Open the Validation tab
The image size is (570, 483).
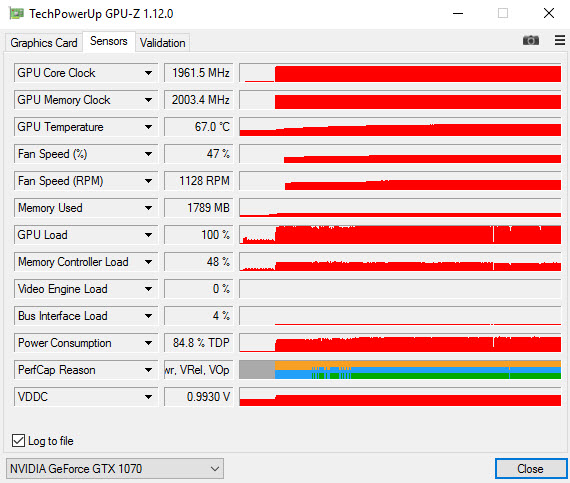pyautogui.click(x=162, y=43)
